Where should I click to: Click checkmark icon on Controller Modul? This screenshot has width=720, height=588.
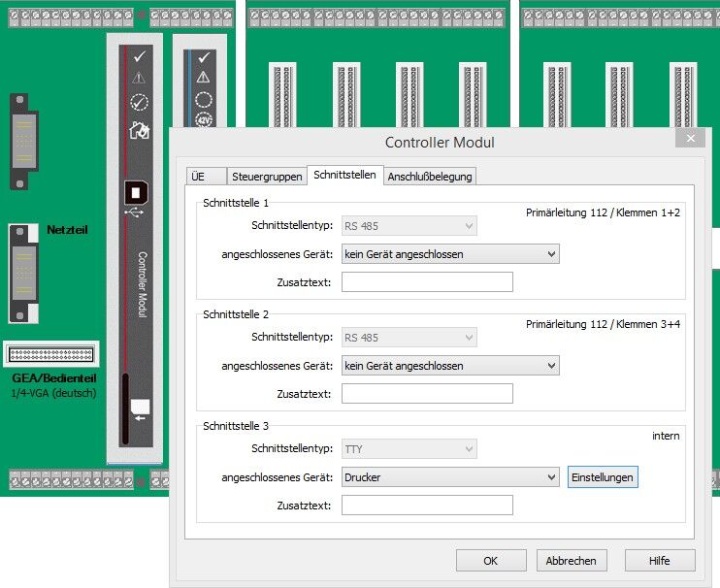pyautogui.click(x=140, y=56)
